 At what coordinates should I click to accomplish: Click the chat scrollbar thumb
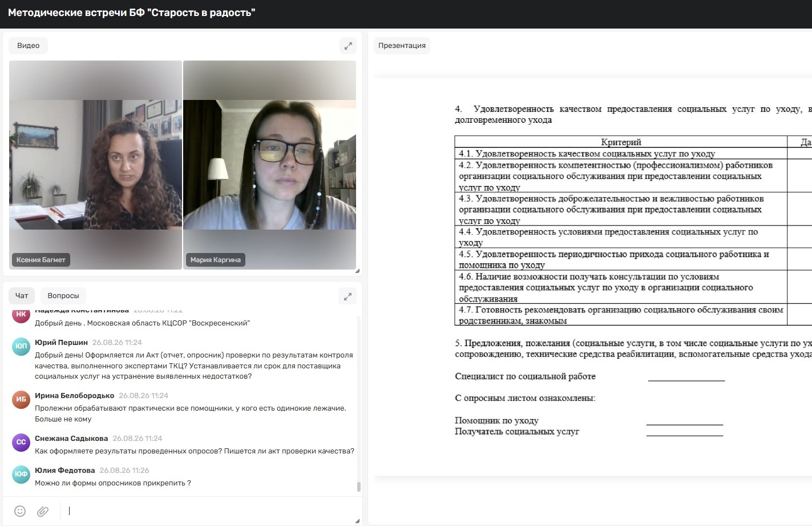[x=358, y=487]
